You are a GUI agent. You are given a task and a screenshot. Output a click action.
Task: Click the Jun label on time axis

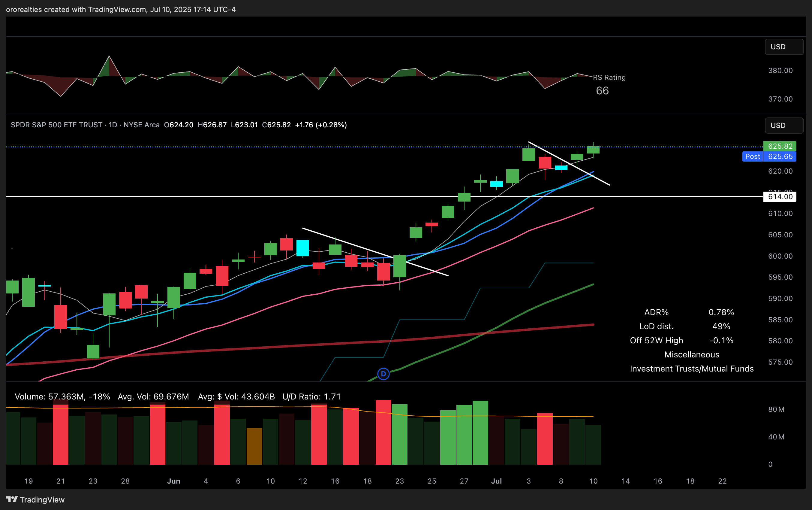pos(173,481)
